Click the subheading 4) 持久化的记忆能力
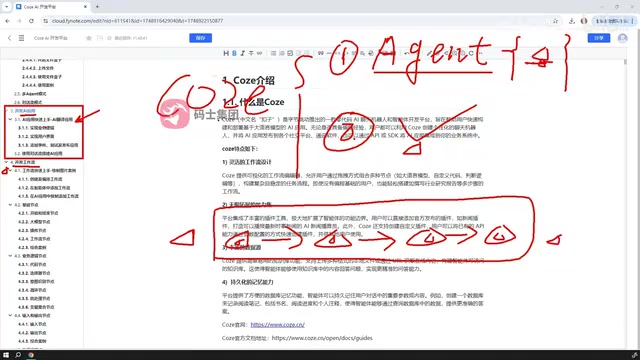This screenshot has height=360, width=640. 247,282
